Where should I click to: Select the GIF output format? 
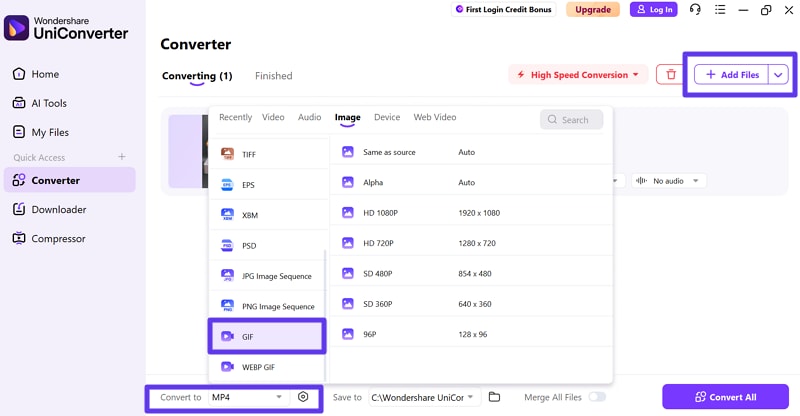coord(267,336)
